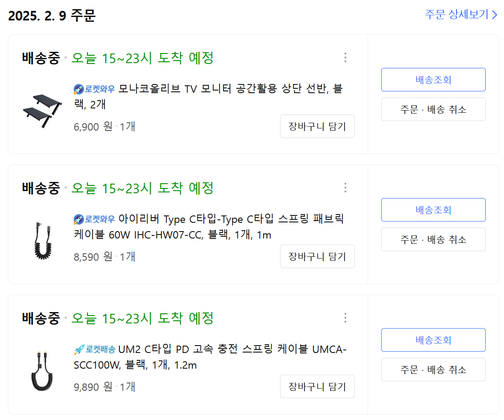Open the three-dot menu for the 아이리버 cable order
Viewport: 504px width, 420px height.
coord(345,188)
